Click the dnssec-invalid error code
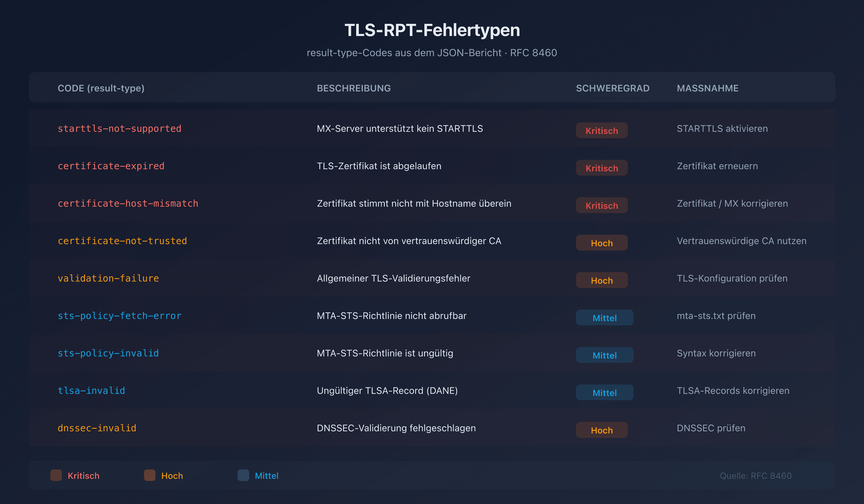Viewport: 864px width, 504px height. [x=97, y=428]
